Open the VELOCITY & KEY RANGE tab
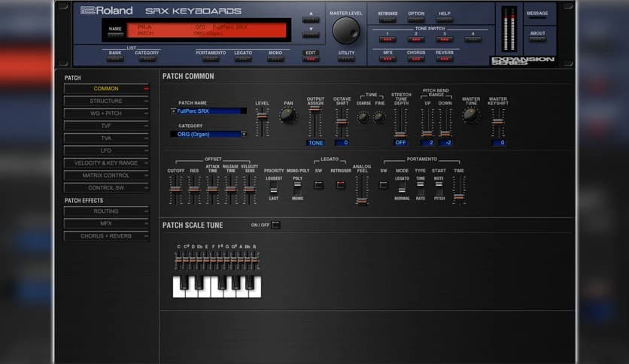This screenshot has height=364, width=629. [106, 163]
